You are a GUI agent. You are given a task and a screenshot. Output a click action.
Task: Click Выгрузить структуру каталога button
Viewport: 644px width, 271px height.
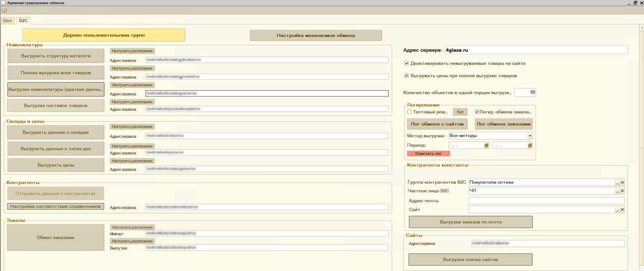tap(56, 56)
